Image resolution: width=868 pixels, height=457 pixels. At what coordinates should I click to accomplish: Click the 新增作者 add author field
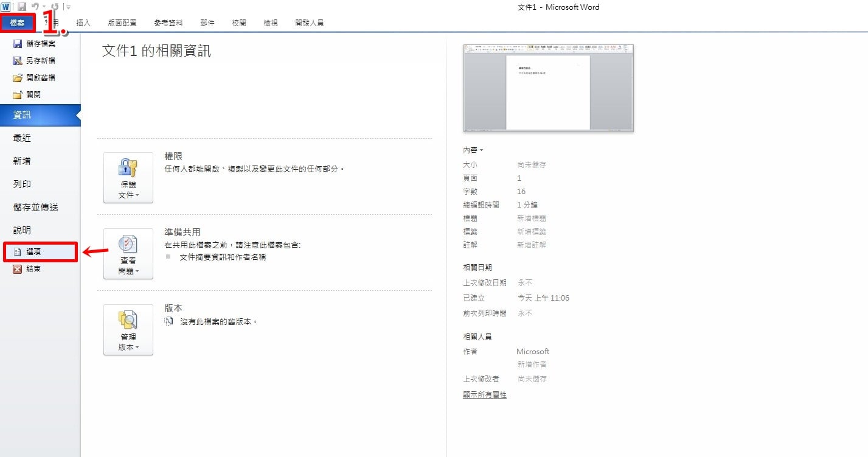coord(532,365)
